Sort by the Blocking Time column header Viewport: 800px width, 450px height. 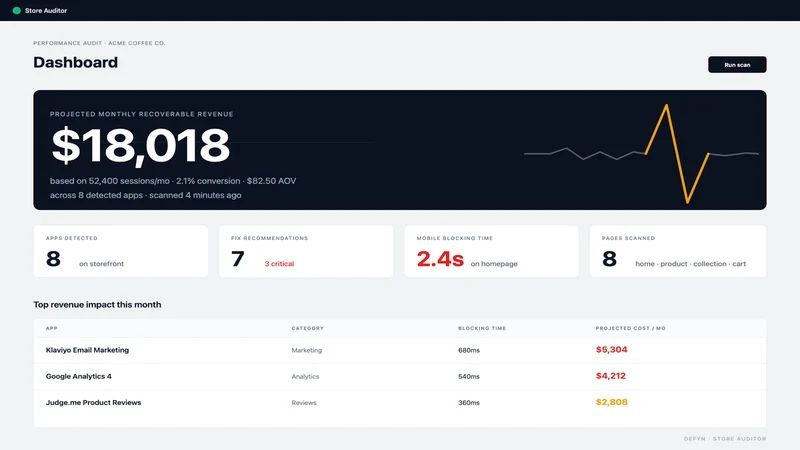click(x=482, y=328)
